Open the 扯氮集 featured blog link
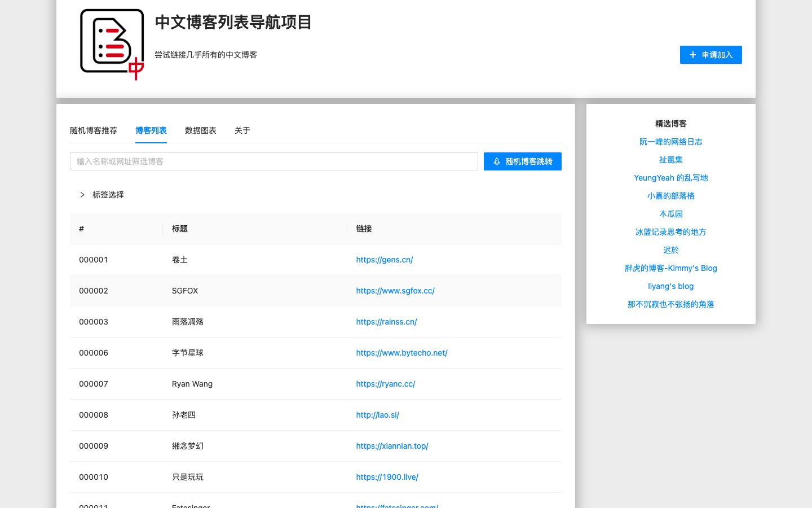The image size is (812, 508). pyautogui.click(x=670, y=160)
